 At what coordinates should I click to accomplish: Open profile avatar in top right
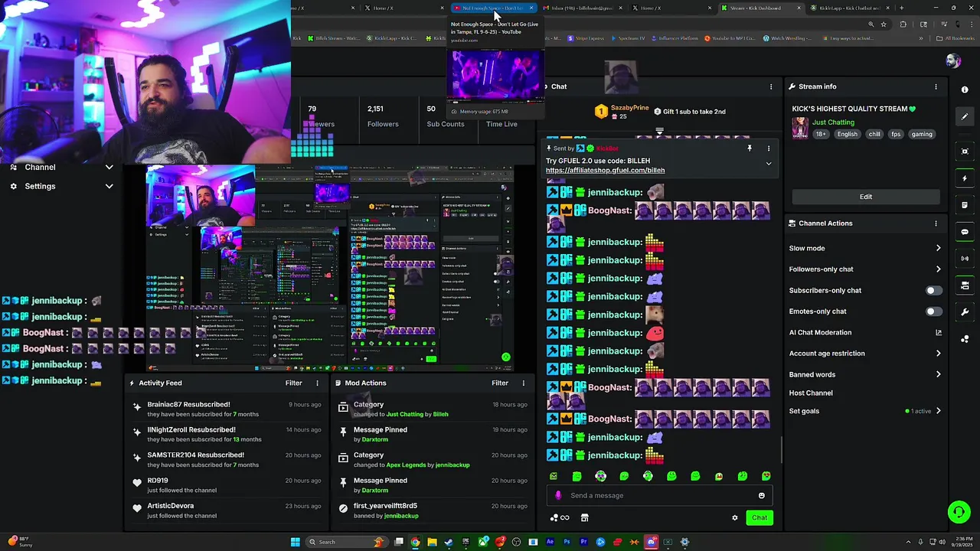[x=953, y=61]
